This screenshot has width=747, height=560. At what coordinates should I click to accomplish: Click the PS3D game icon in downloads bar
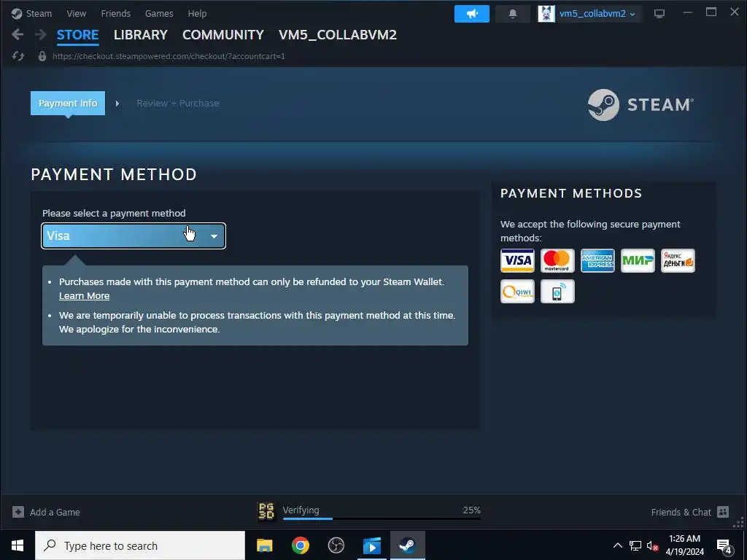(266, 512)
